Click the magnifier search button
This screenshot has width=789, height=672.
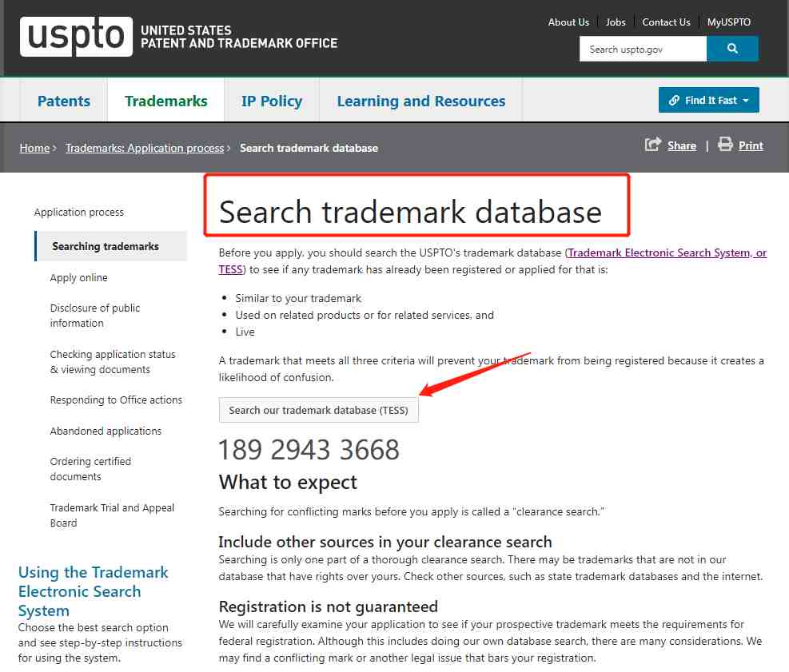click(x=732, y=49)
